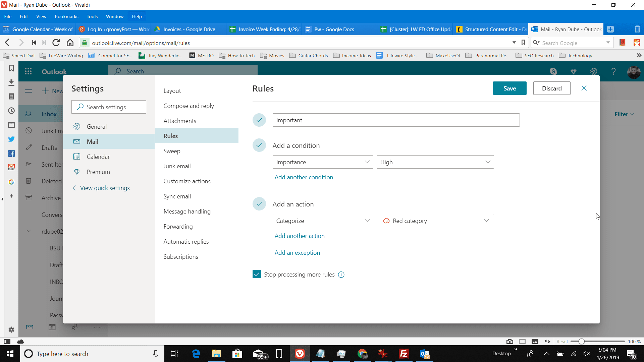Click Add another condition link
This screenshot has width=644, height=362.
304,177
